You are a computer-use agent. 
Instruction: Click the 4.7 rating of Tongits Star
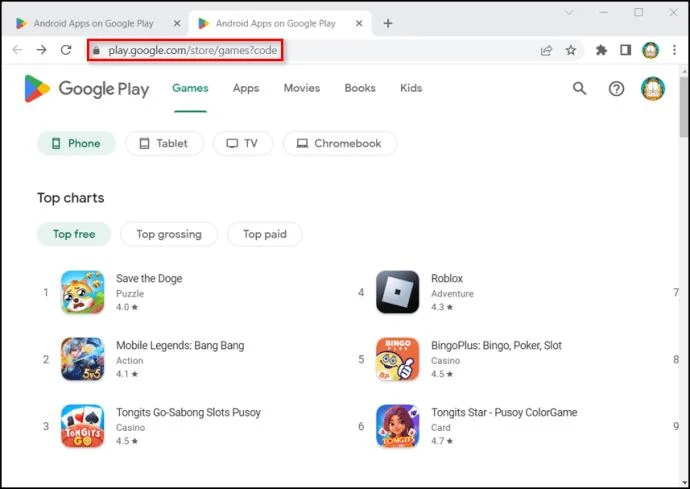click(442, 441)
